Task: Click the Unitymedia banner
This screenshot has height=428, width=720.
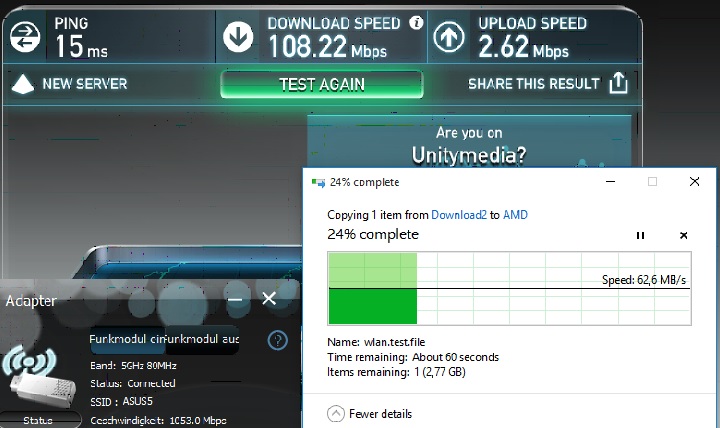Action: point(469,141)
